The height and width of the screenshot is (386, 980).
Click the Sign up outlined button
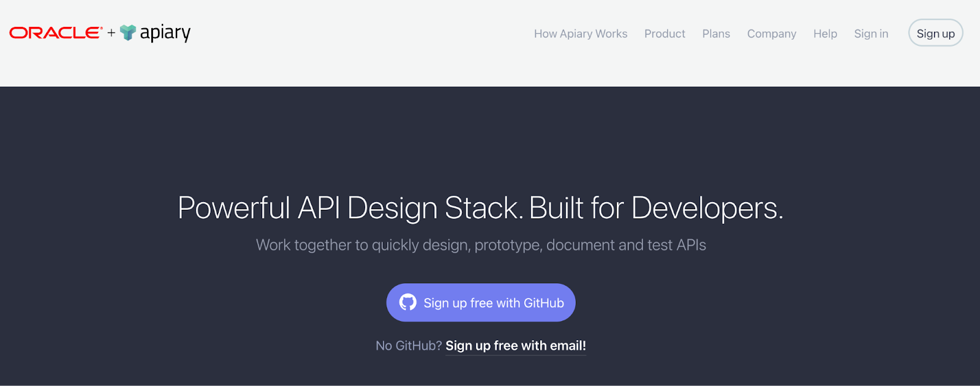[x=935, y=33]
